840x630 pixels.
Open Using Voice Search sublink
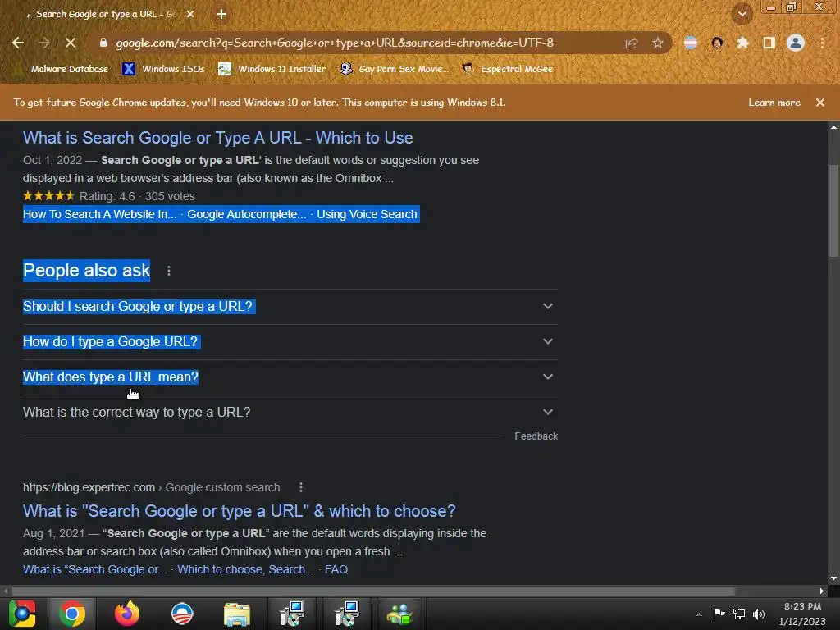click(x=367, y=214)
